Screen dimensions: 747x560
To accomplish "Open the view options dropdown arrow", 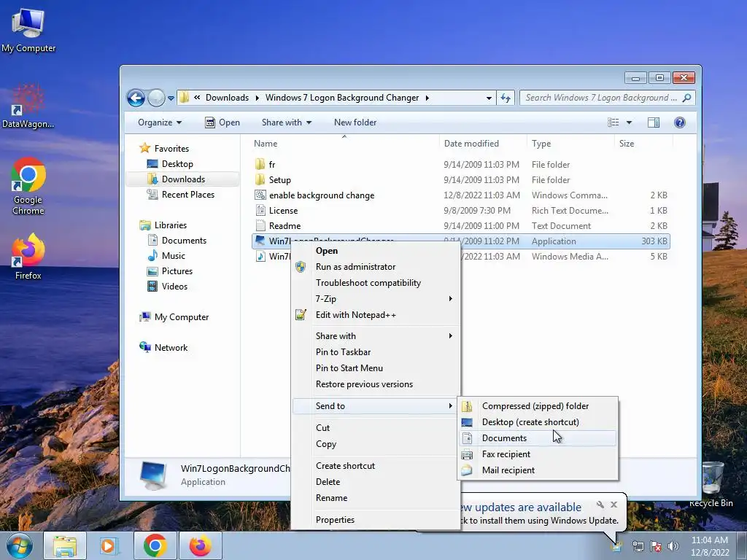I will (629, 122).
